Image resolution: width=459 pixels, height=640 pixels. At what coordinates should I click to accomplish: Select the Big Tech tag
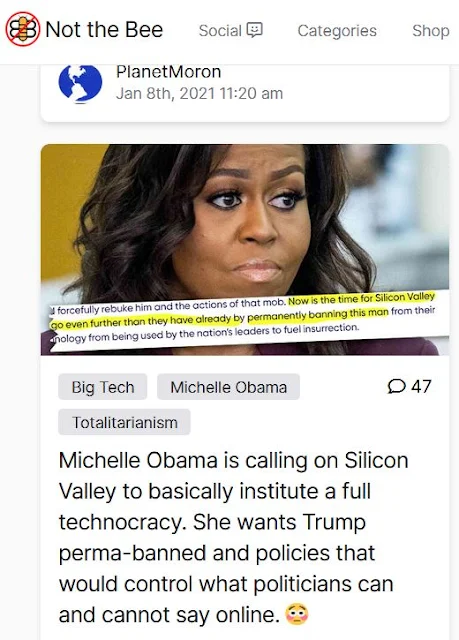point(103,387)
